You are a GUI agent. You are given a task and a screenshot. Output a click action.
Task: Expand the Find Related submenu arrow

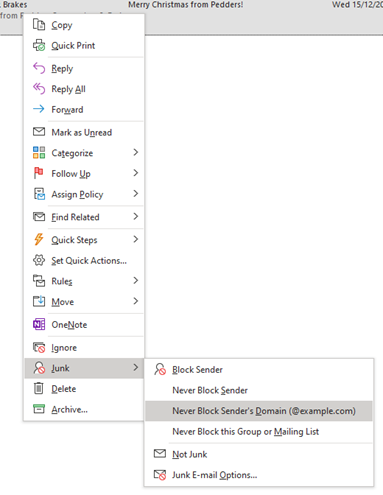click(x=135, y=217)
